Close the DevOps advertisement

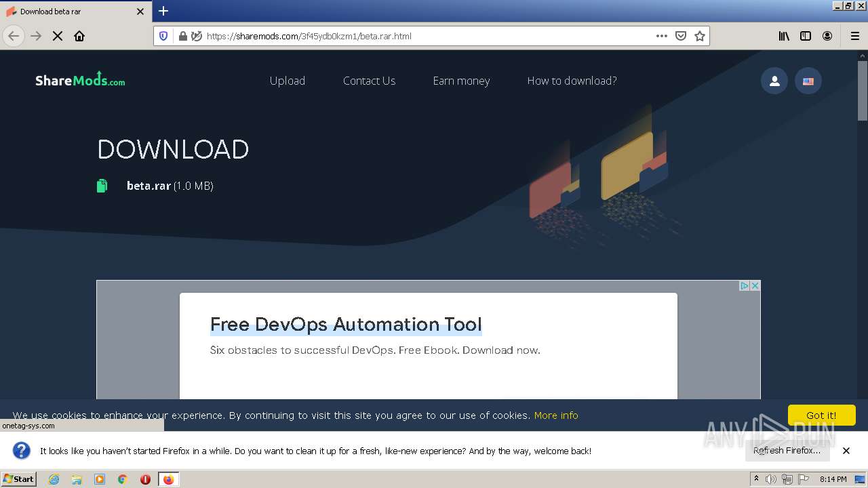pos(755,286)
